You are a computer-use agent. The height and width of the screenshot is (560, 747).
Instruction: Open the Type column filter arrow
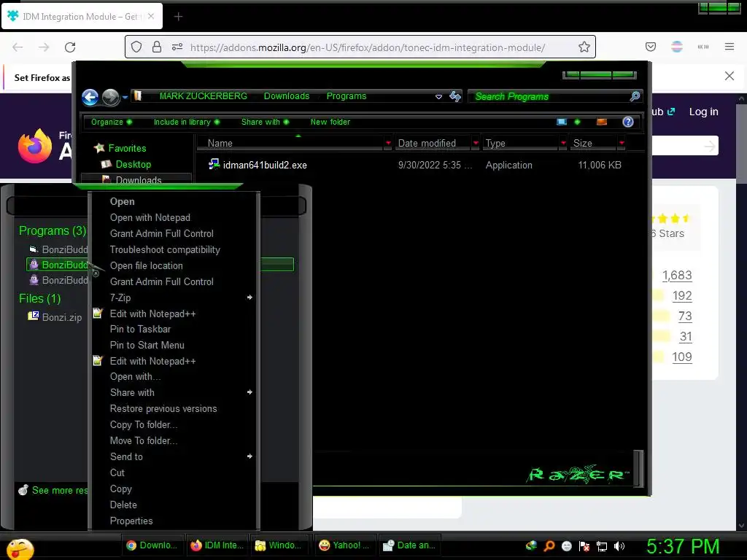click(563, 144)
